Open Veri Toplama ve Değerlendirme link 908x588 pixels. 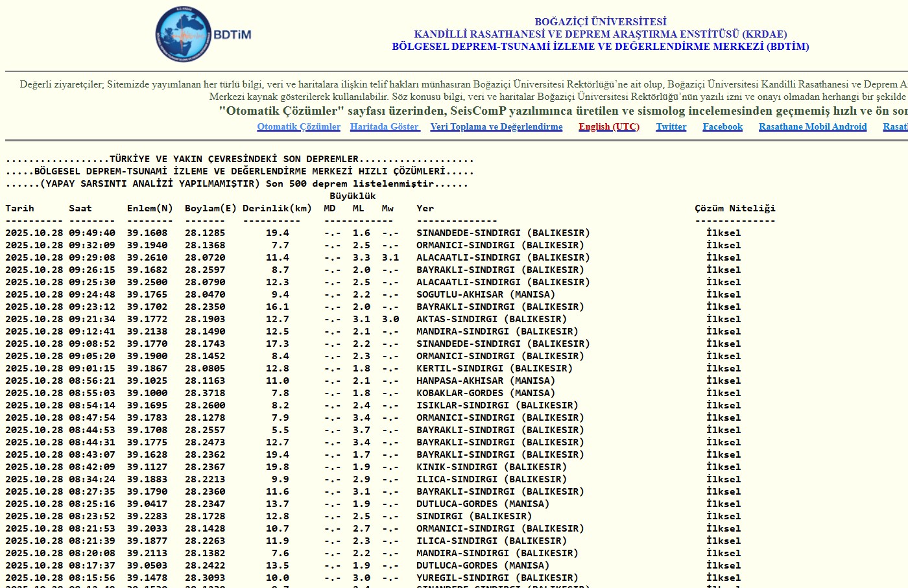coord(496,126)
